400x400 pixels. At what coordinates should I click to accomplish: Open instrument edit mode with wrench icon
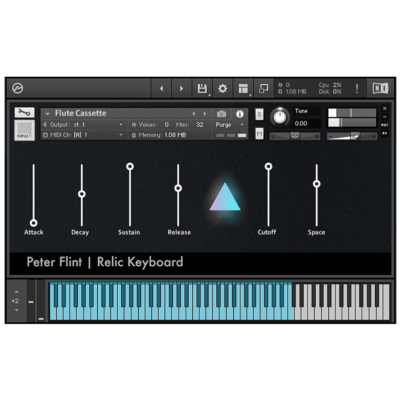tap(24, 113)
